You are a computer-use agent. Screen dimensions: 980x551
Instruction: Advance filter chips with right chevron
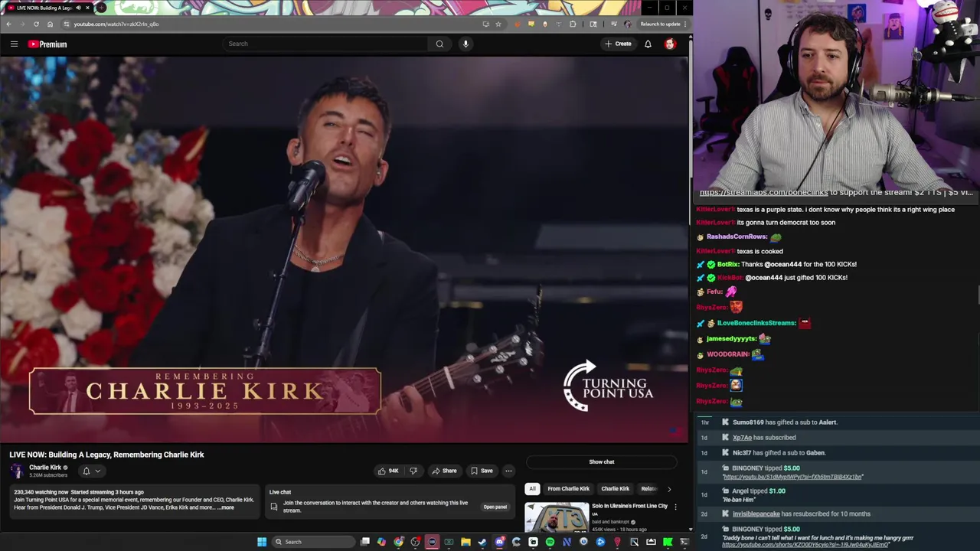click(669, 489)
